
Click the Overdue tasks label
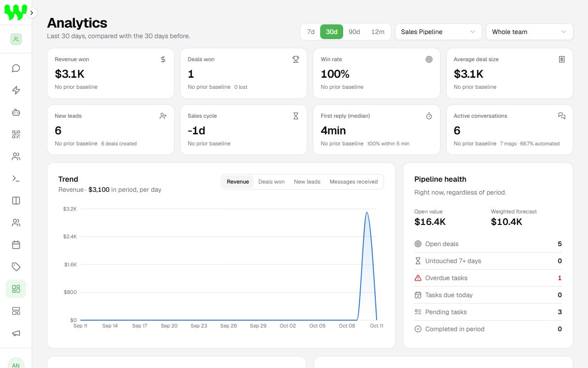[446, 278]
